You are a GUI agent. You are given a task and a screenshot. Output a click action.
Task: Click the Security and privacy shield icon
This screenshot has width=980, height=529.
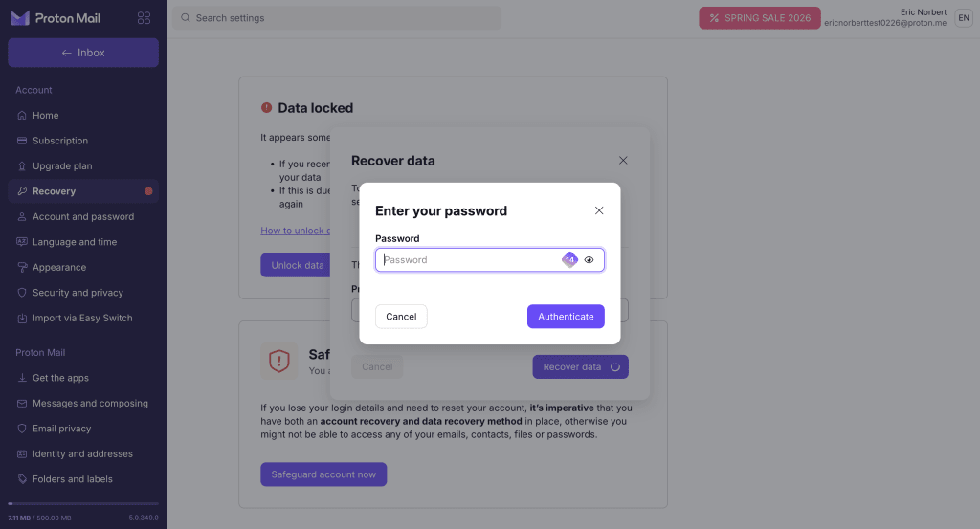[23, 293]
